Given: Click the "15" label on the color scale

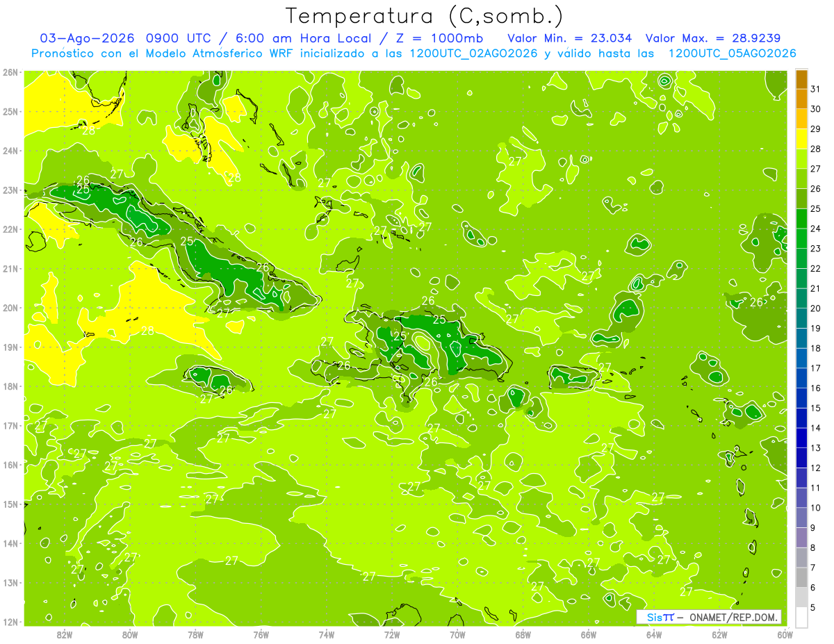Looking at the screenshot, I should point(816,408).
